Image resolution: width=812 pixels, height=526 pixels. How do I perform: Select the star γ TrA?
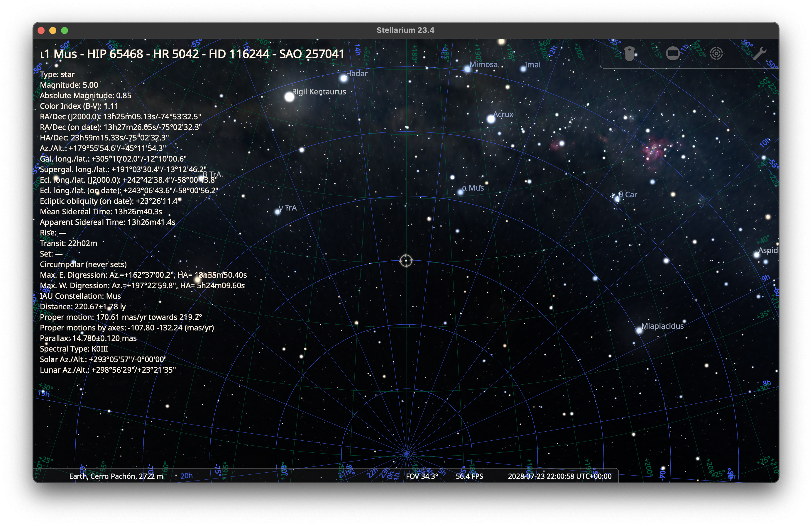point(278,212)
